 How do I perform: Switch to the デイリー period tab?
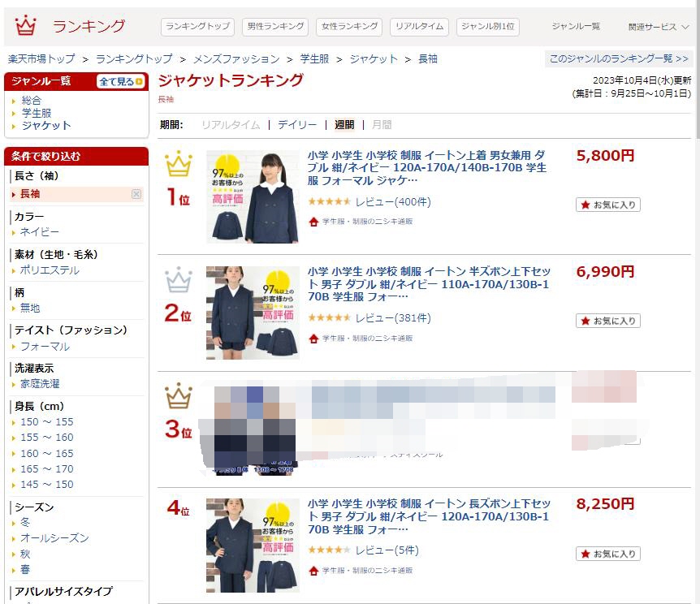coord(297,124)
